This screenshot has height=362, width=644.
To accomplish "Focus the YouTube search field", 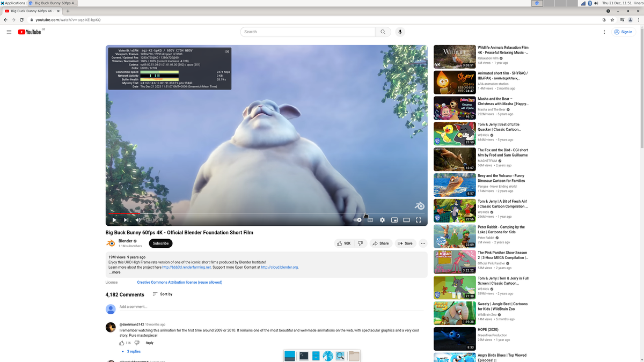I will (308, 32).
